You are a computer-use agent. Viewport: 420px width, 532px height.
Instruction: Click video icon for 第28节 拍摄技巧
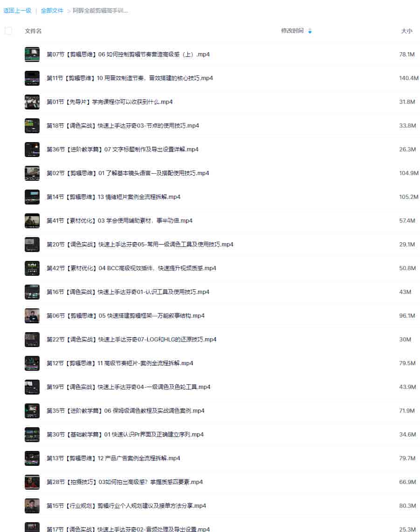[32, 482]
